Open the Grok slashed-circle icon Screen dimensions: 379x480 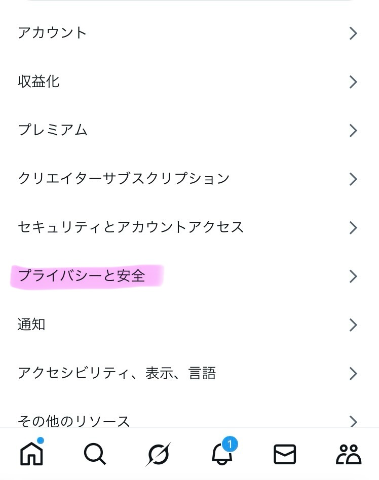158,454
